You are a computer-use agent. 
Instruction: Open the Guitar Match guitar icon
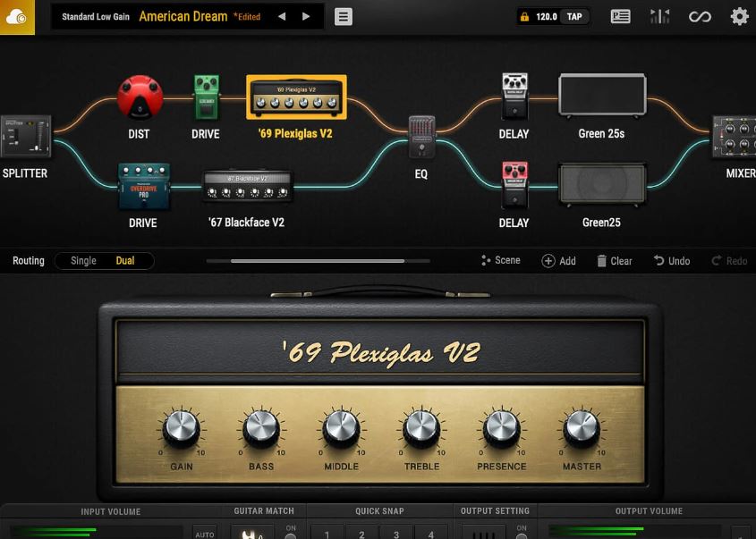pos(252,533)
